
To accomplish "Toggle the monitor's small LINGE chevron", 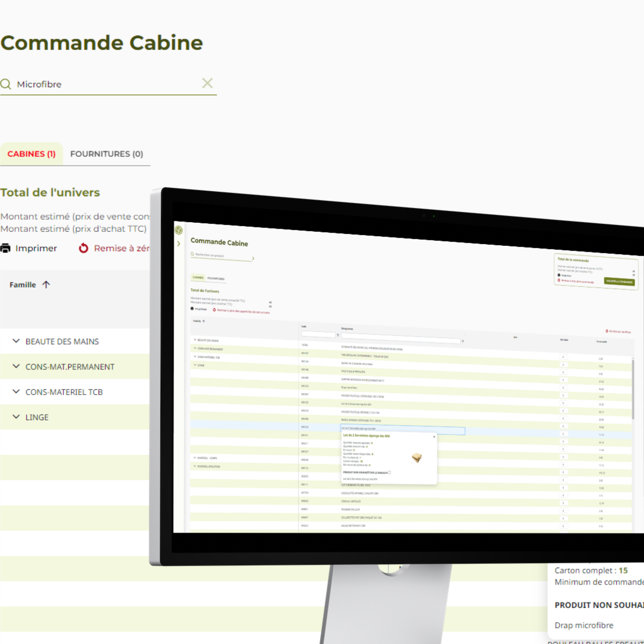I will coord(195,365).
